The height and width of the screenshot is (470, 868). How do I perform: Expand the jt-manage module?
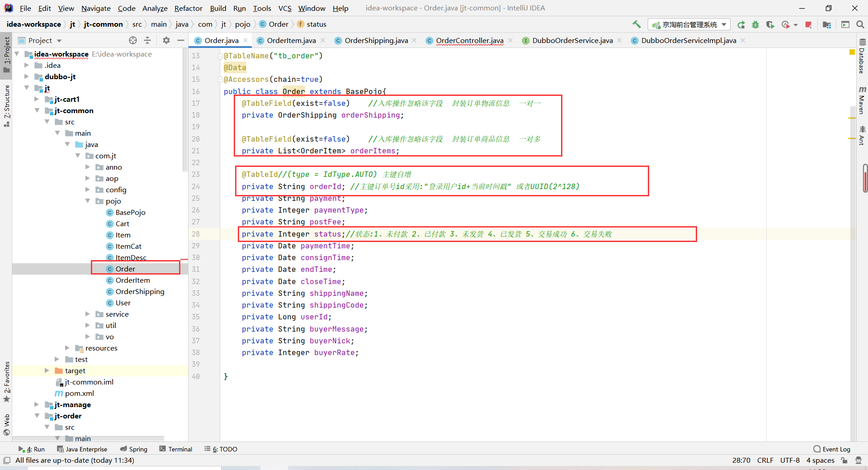pyautogui.click(x=37, y=404)
